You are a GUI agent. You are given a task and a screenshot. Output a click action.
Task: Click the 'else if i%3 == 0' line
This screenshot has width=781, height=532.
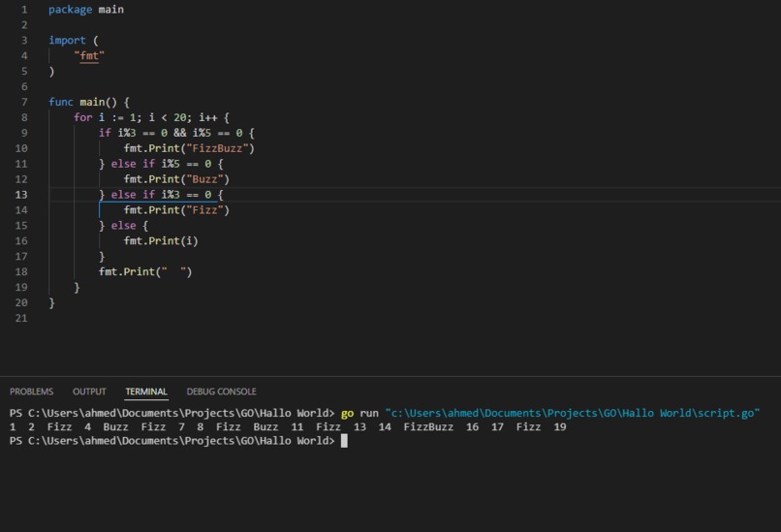point(161,195)
